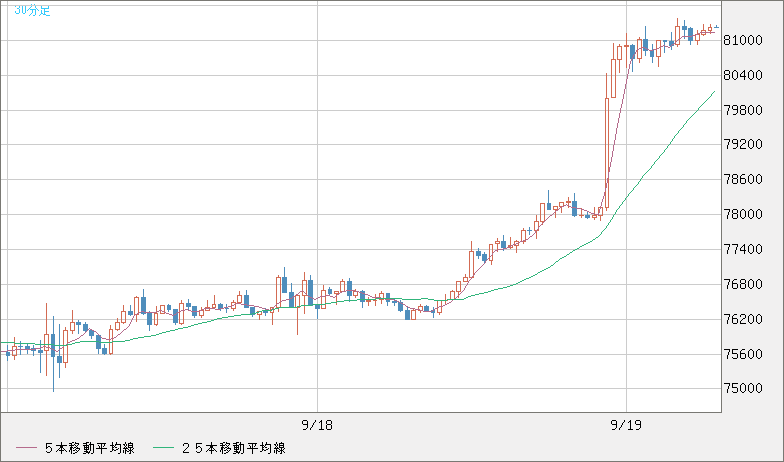Click the 79800 price axis label
Image resolution: width=784 pixels, height=462 pixels.
pyautogui.click(x=743, y=110)
